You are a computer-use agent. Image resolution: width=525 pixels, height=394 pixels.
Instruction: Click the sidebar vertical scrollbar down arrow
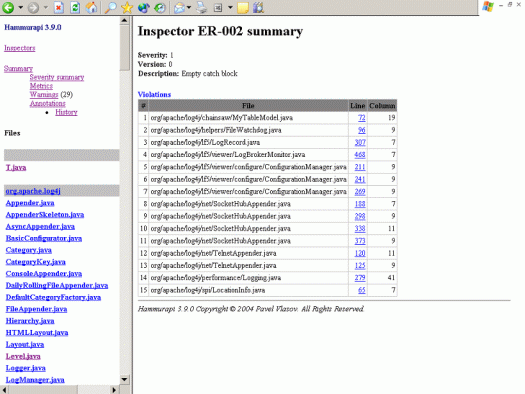(x=124, y=379)
